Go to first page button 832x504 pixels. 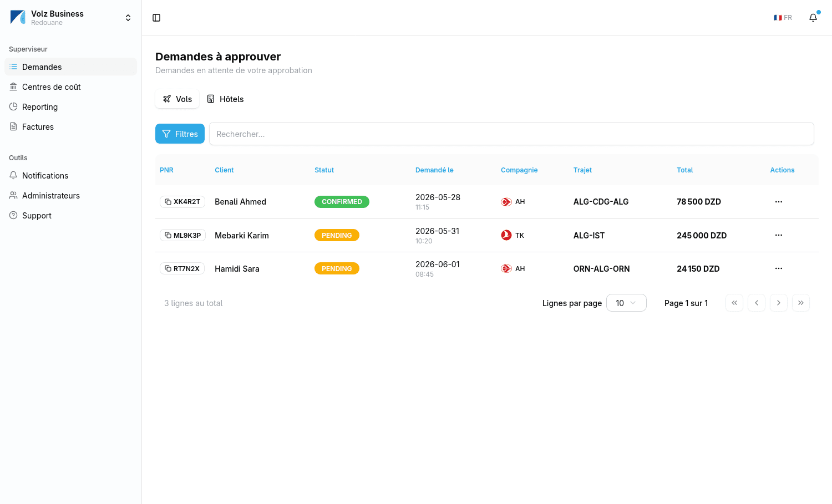coord(734,303)
